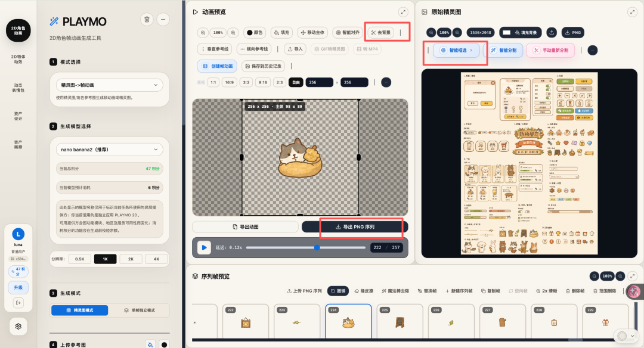Zoom out in the animation preview toolbar
Viewport: 644px width, 348px height.
pos(203,32)
